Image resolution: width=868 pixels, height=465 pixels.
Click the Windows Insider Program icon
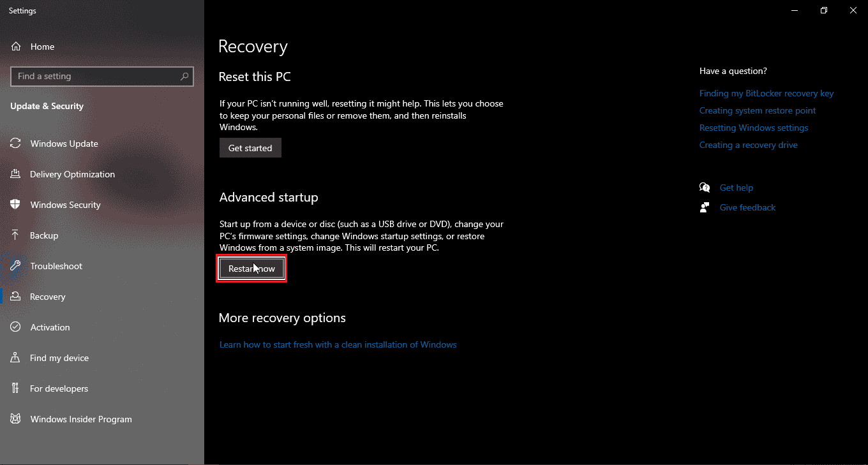coord(16,419)
